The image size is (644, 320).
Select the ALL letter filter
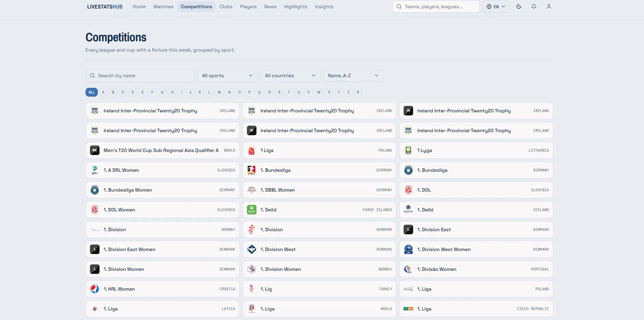coord(92,92)
